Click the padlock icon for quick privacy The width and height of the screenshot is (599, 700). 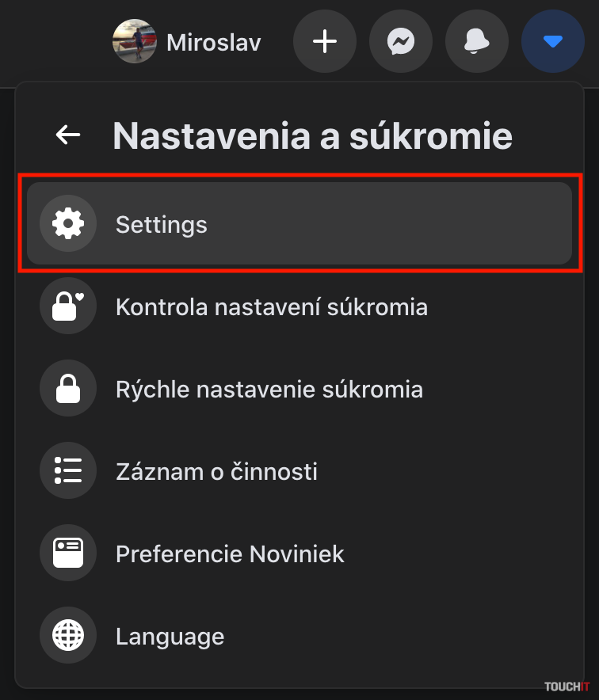click(68, 390)
